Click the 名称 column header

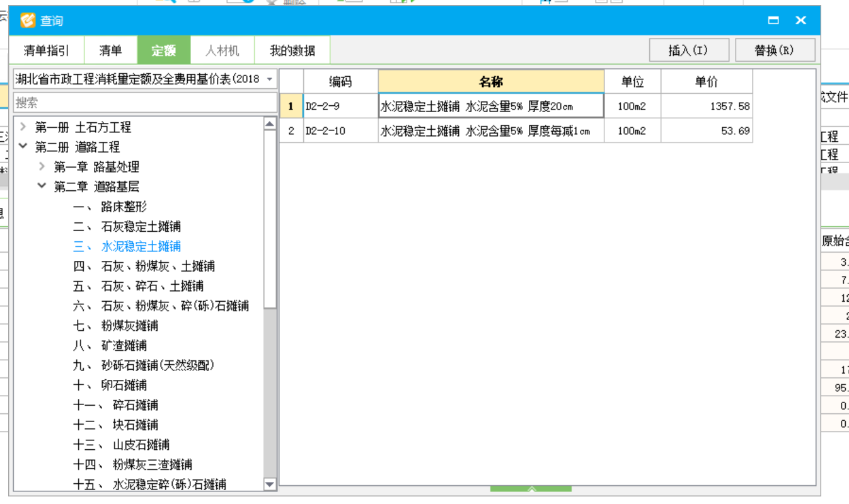coord(491,81)
